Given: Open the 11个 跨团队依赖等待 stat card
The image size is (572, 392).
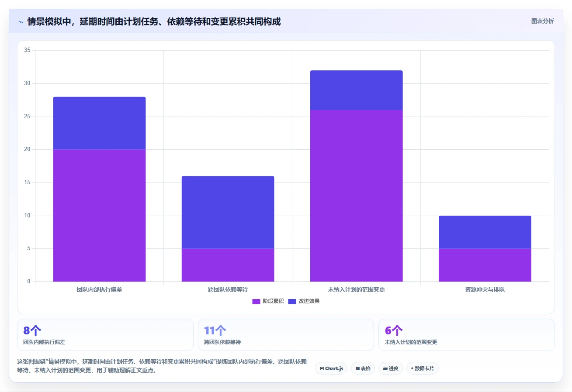Looking at the screenshot, I should tap(286, 335).
